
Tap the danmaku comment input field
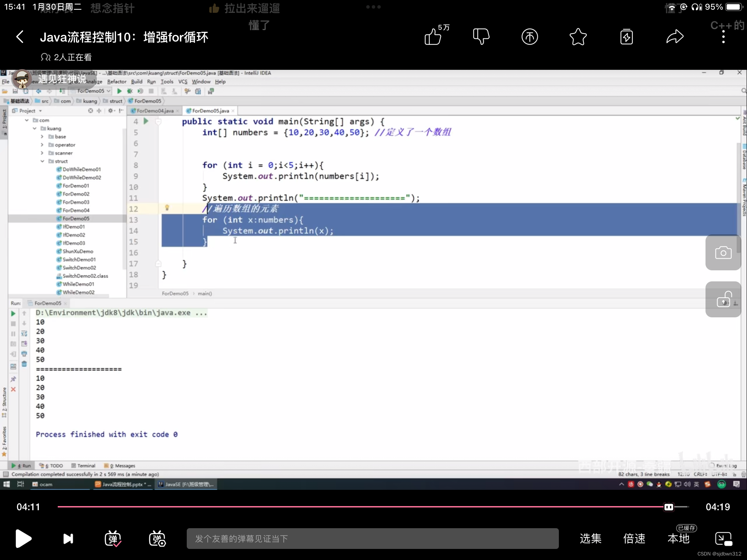point(372,538)
